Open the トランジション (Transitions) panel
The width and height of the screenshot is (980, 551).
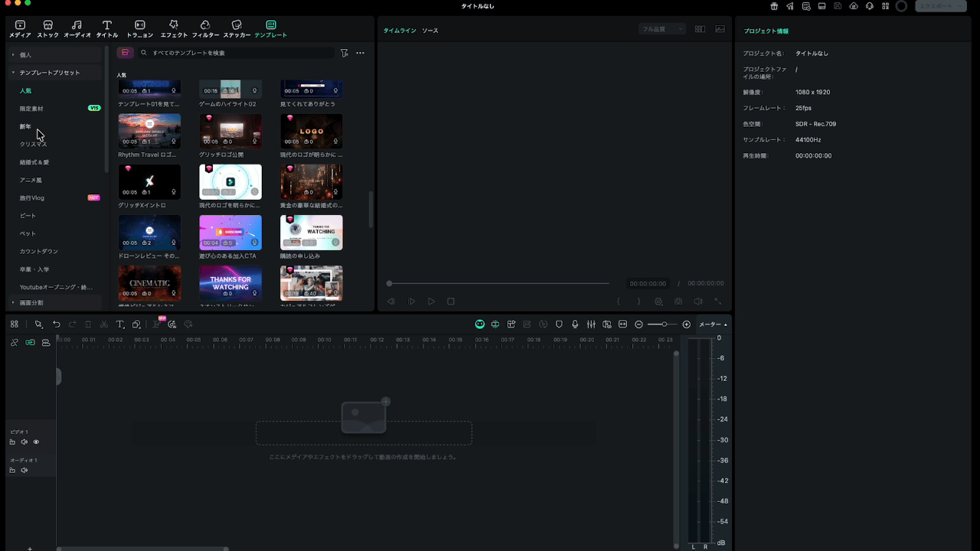click(x=139, y=30)
